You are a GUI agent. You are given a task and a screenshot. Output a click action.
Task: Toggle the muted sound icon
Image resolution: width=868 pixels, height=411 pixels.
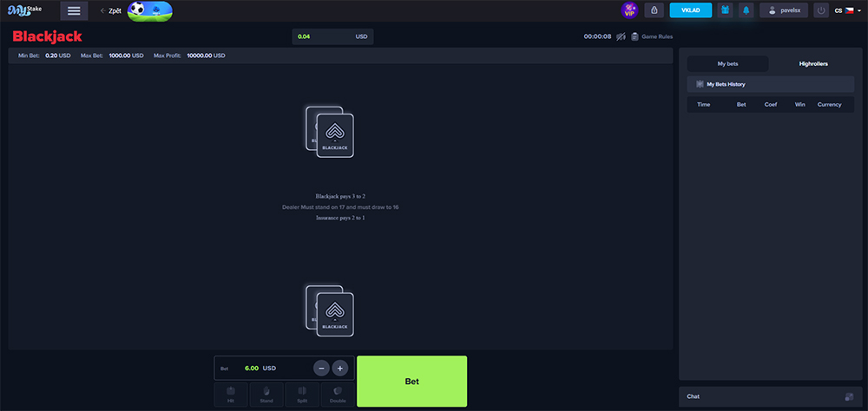pyautogui.click(x=621, y=36)
